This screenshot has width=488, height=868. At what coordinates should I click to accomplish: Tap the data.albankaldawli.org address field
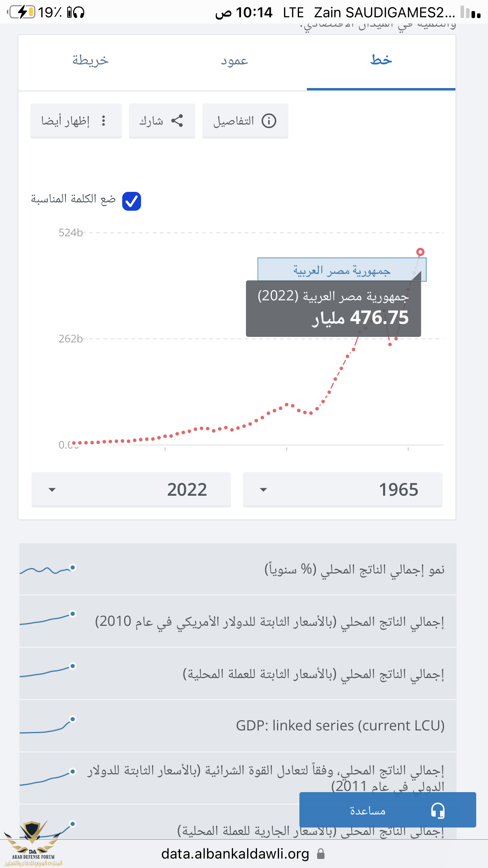235,854
